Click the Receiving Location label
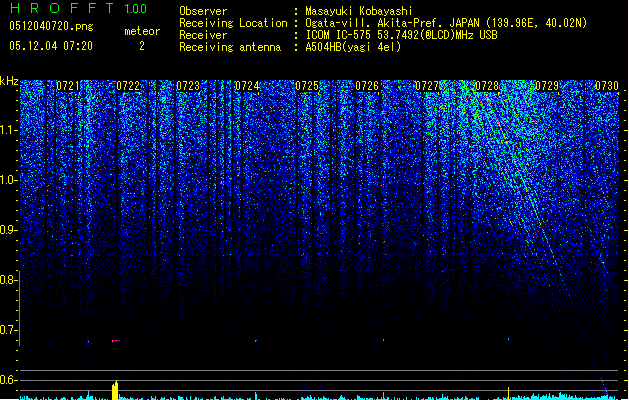The image size is (629, 400). click(233, 23)
